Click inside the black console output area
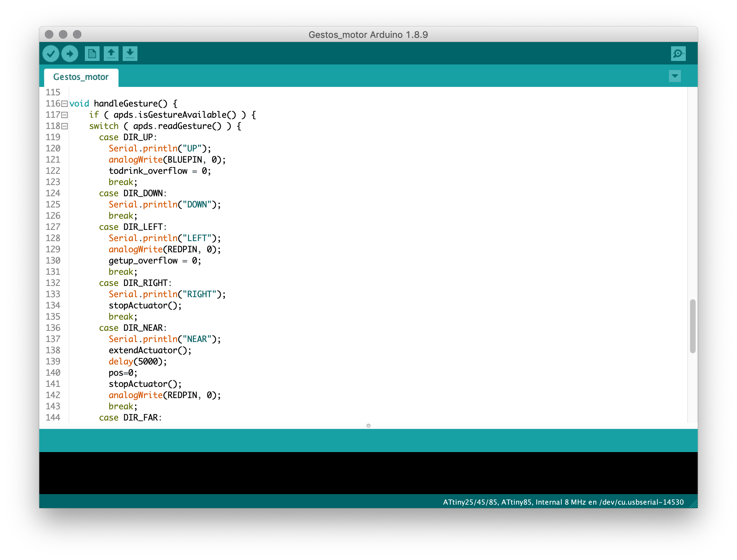The width and height of the screenshot is (737, 560). click(368, 473)
